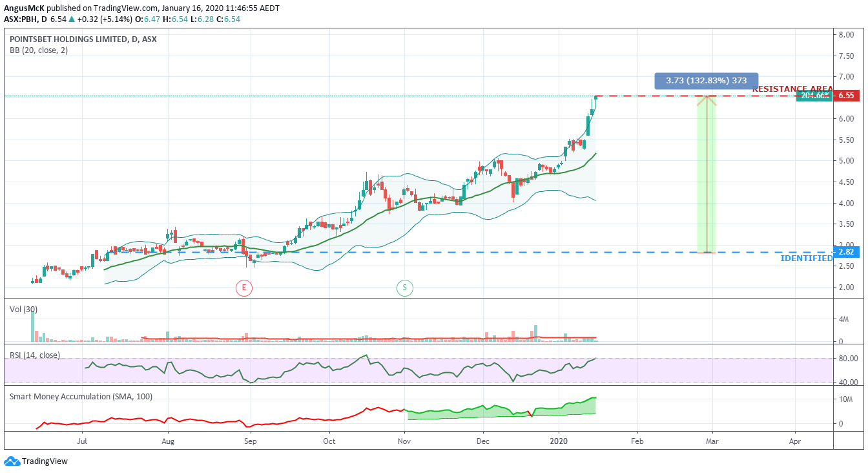Click the 3.73 (132.83%) 373 measurement box
The height and width of the screenshot is (473, 868).
(707, 81)
